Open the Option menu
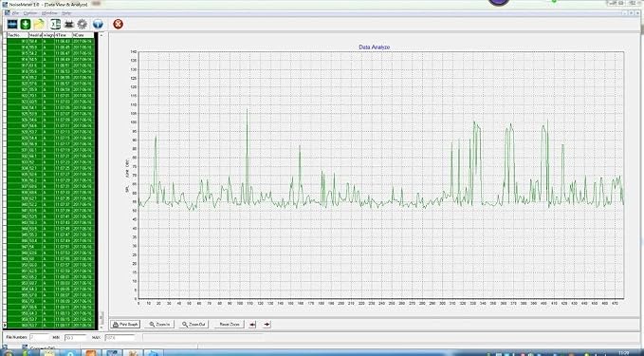Screen dimensions: 644x356 tap(30, 13)
